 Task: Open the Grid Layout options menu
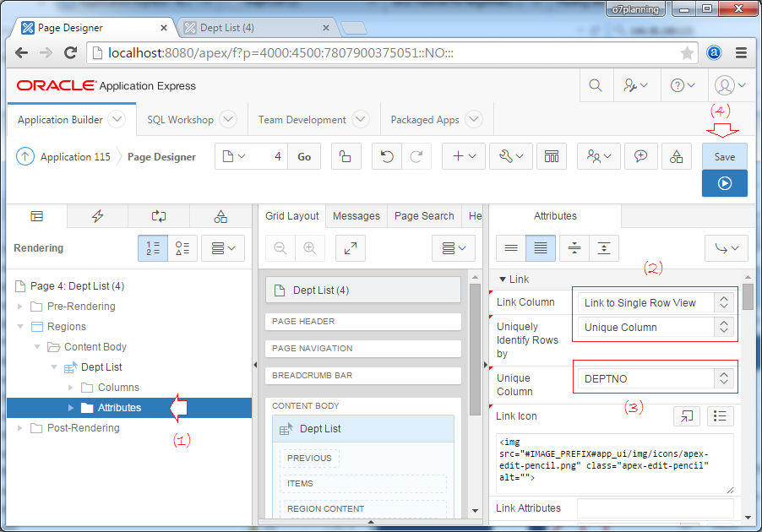point(454,248)
